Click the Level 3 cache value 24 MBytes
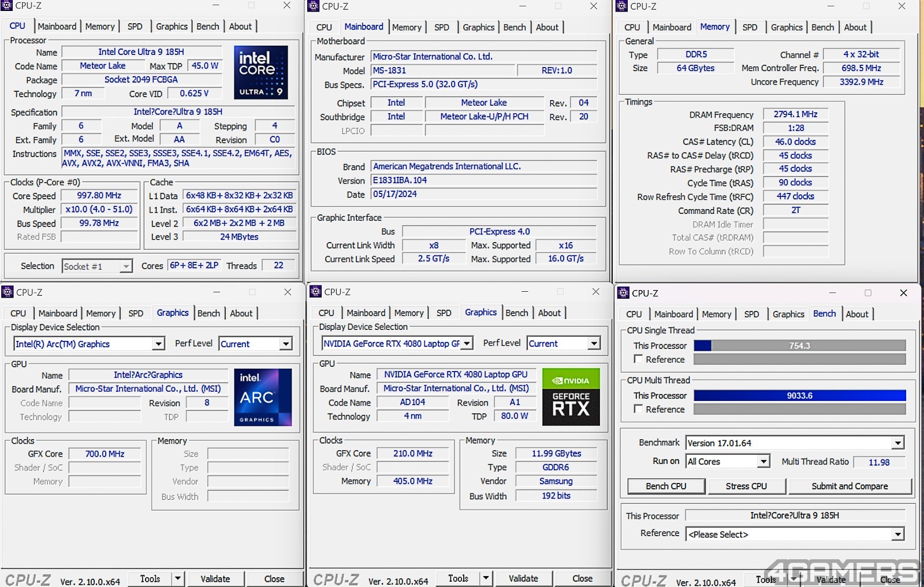 point(239,237)
